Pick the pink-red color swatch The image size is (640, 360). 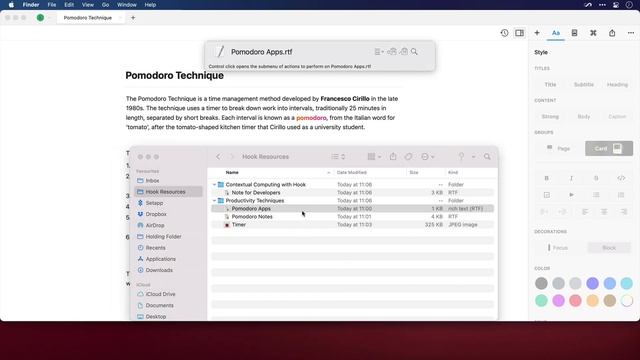(575, 301)
